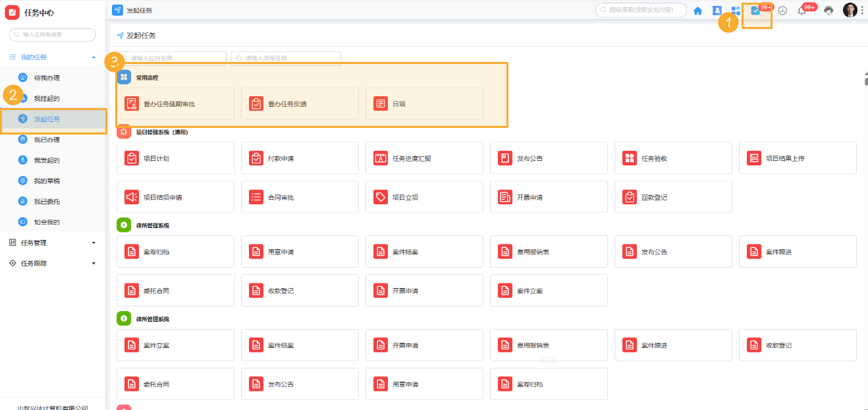Click the customer service headset icon
The width and height of the screenshot is (868, 410).
[828, 11]
